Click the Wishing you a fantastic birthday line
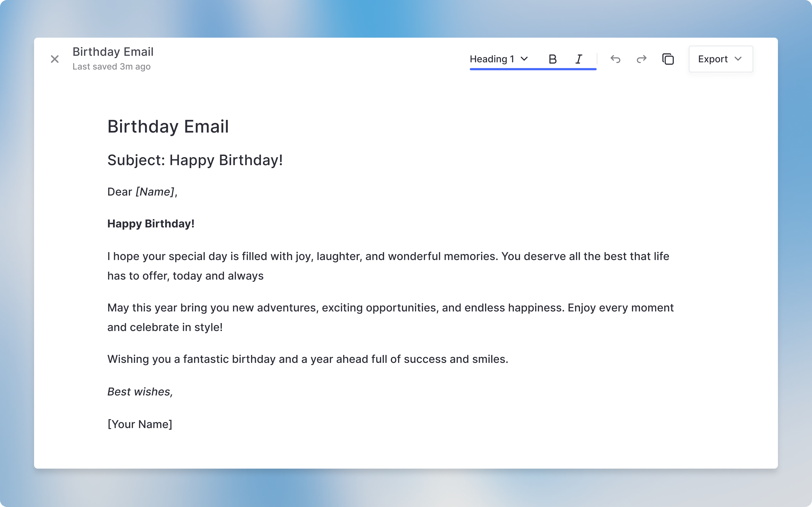Viewport: 812px width, 507px height. coord(307,359)
